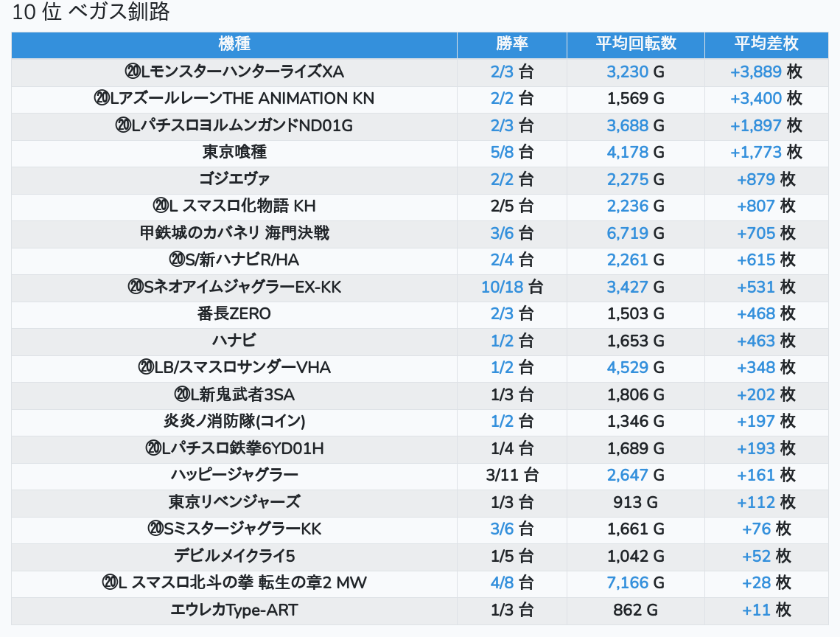The image size is (840, 637).
Task: Open the +1,897 枚 value for ヨルムンガンド
Action: click(x=755, y=125)
